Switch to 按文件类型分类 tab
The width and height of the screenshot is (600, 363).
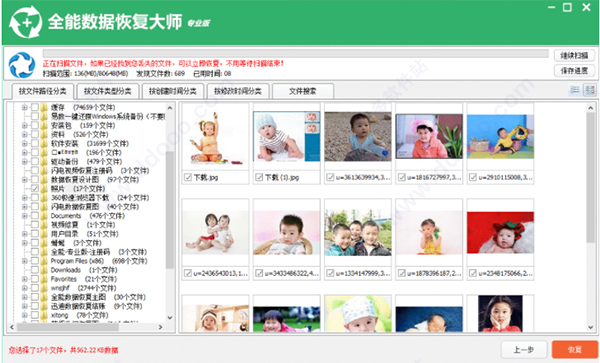(108, 91)
